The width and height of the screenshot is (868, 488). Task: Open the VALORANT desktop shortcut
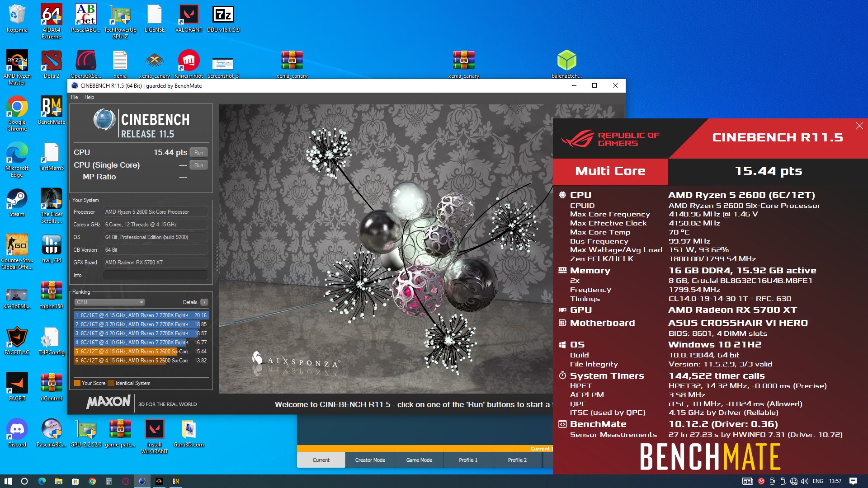click(x=189, y=19)
